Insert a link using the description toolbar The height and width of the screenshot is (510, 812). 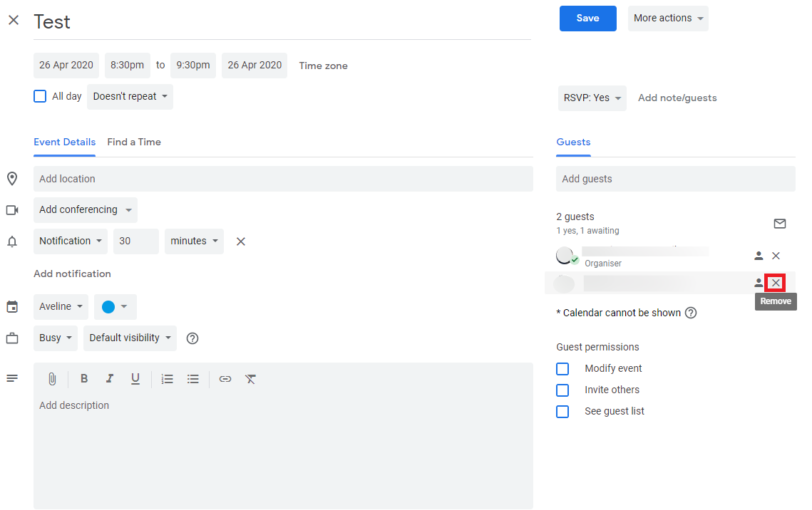coord(225,378)
